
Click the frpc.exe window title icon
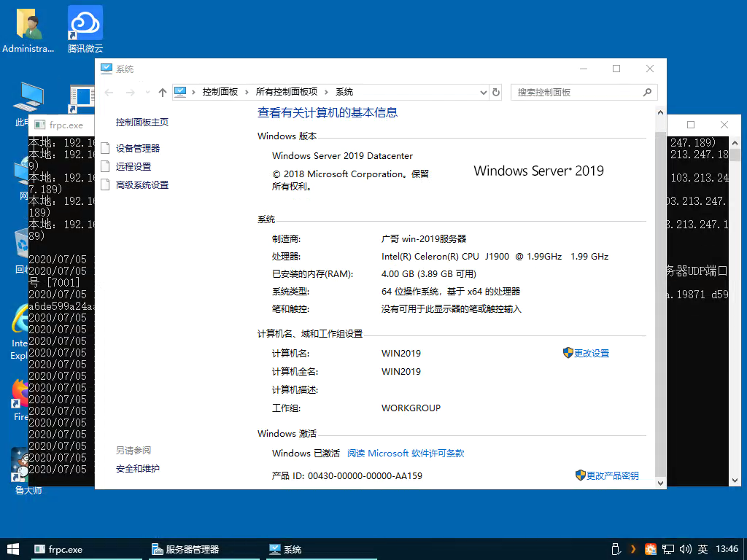40,125
